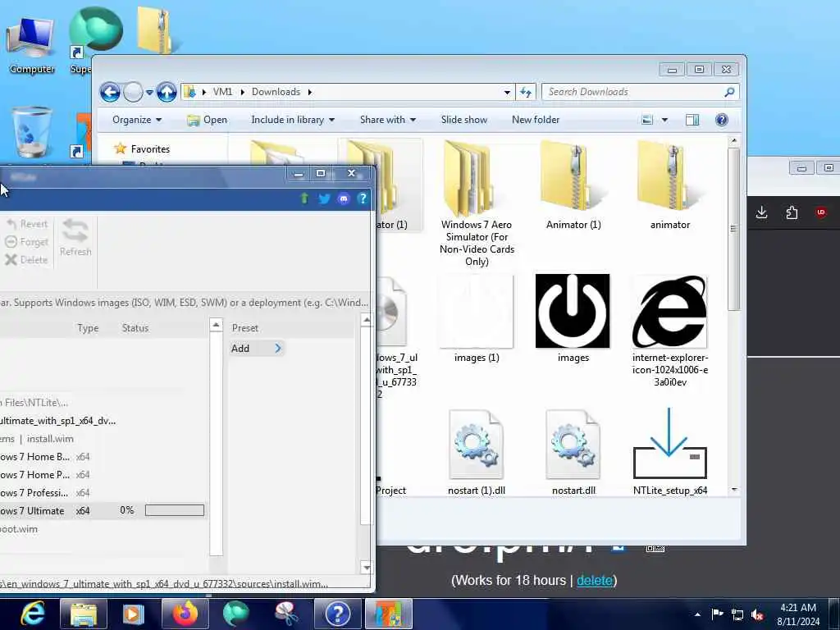Viewport: 840px width, 630px height.
Task: Select the images power icon file
Action: [573, 319]
